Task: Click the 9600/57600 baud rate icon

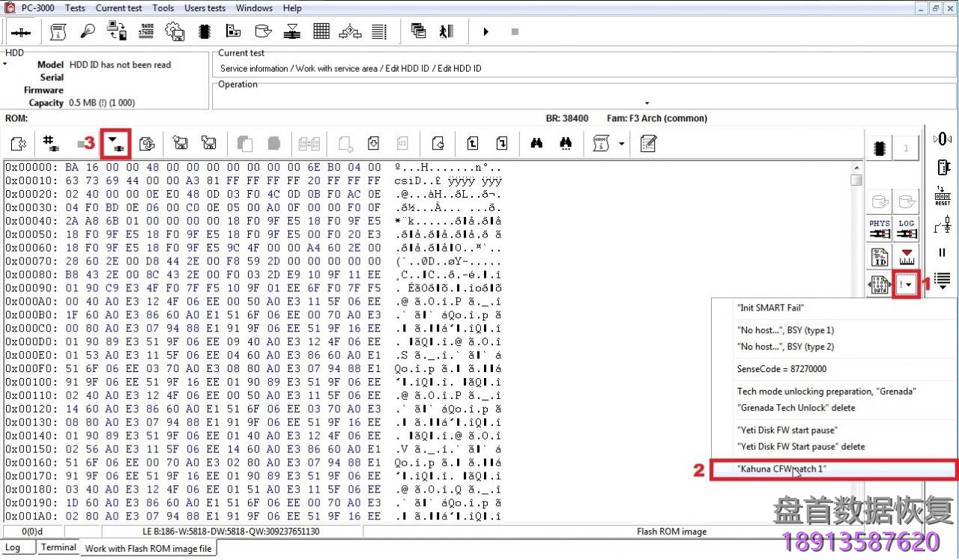Action: [147, 31]
